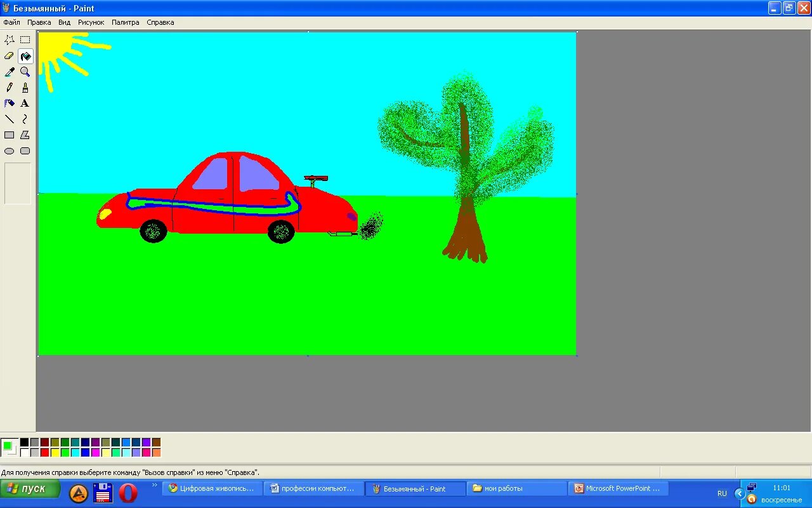The height and width of the screenshot is (508, 812).
Task: Select the Ellipse shape tool
Action: click(x=10, y=151)
